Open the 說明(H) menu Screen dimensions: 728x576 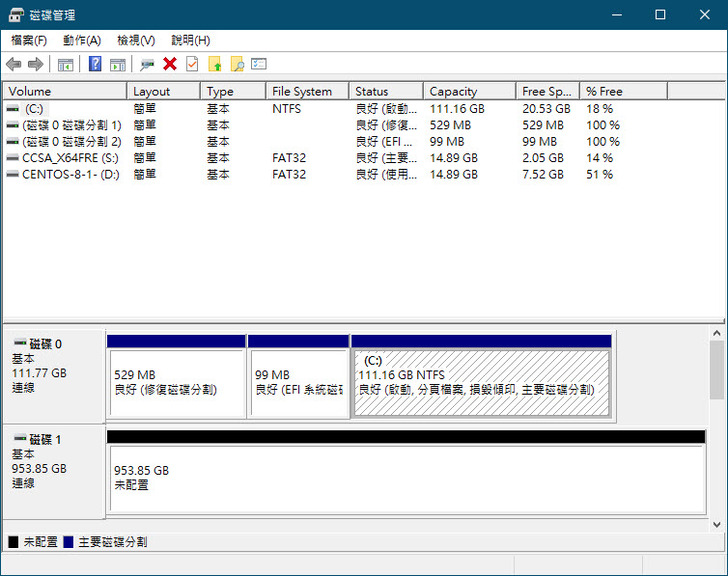coord(190,40)
